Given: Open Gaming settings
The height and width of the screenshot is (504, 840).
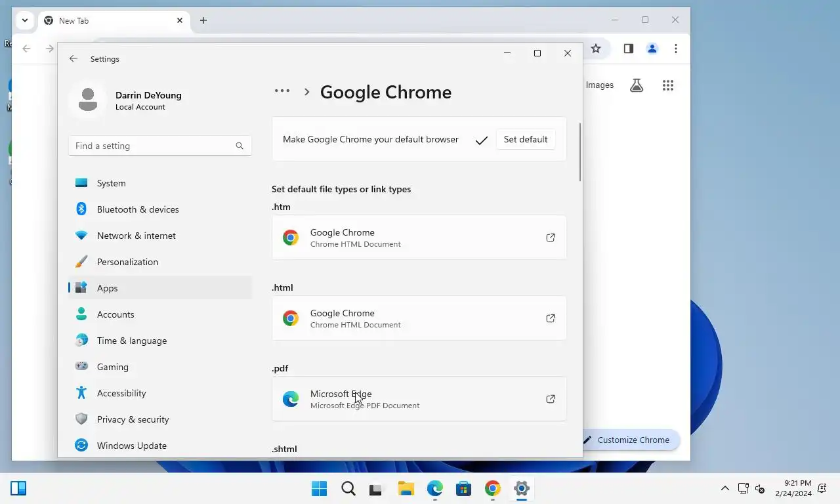Looking at the screenshot, I should tap(160, 367).
